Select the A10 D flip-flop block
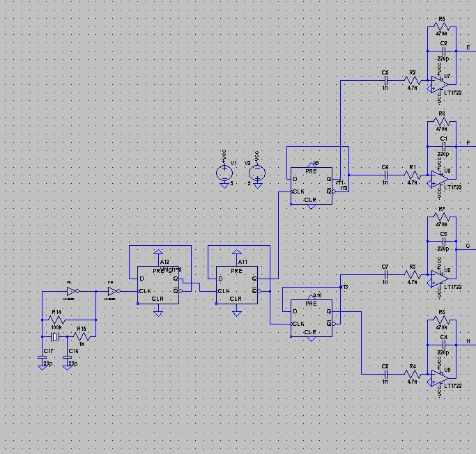The image size is (476, 454). [x=312, y=318]
